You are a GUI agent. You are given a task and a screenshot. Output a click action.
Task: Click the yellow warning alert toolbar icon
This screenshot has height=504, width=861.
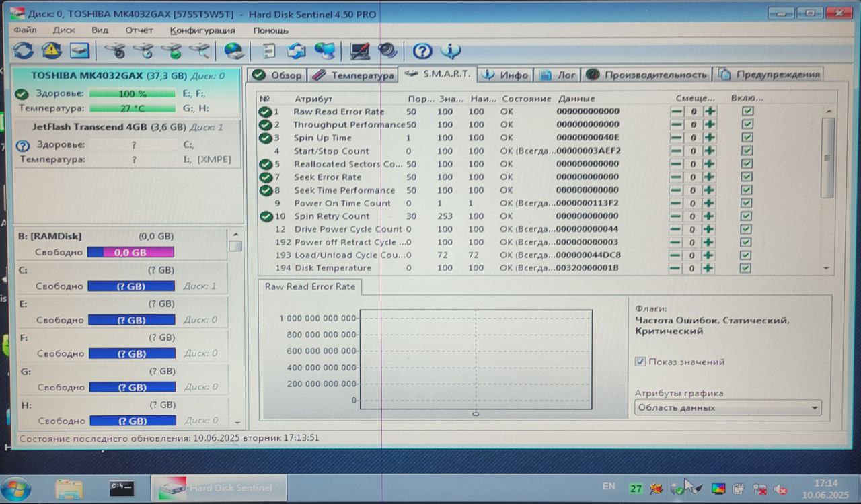[52, 50]
